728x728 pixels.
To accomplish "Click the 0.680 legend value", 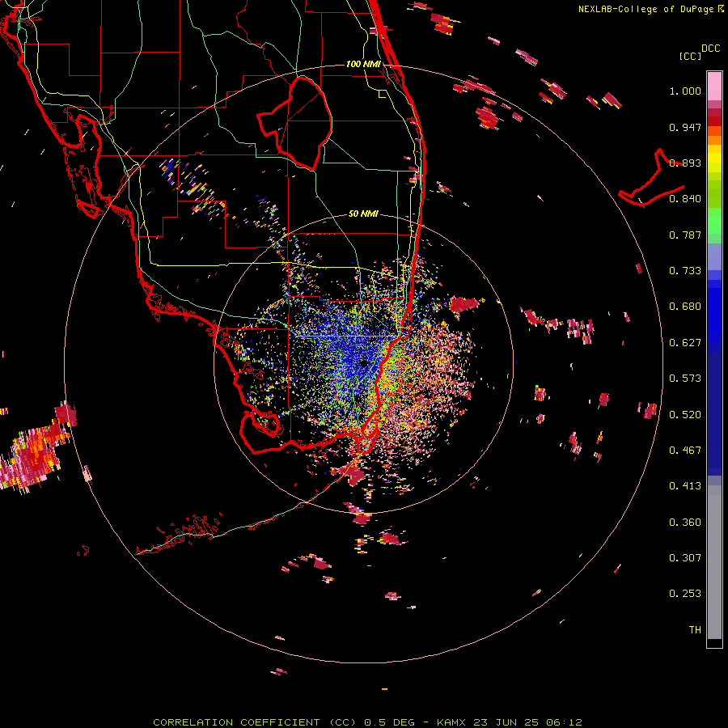I will click(x=685, y=307).
